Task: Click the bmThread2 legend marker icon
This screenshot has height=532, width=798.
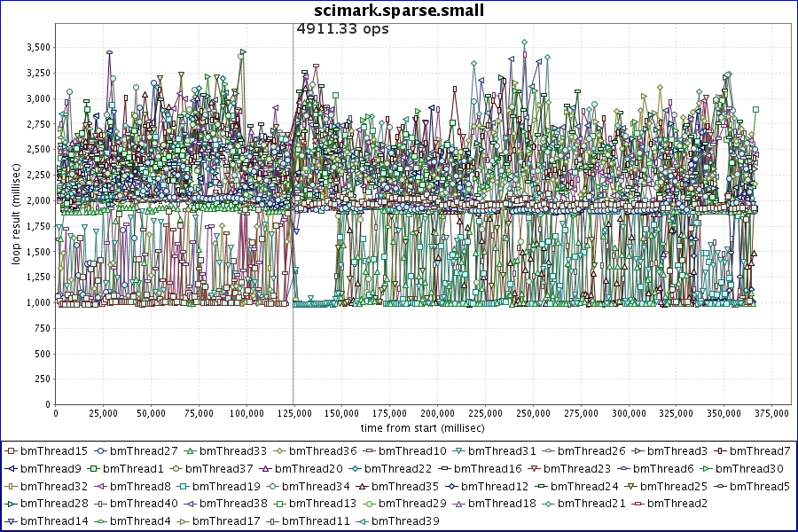Action: (x=638, y=504)
